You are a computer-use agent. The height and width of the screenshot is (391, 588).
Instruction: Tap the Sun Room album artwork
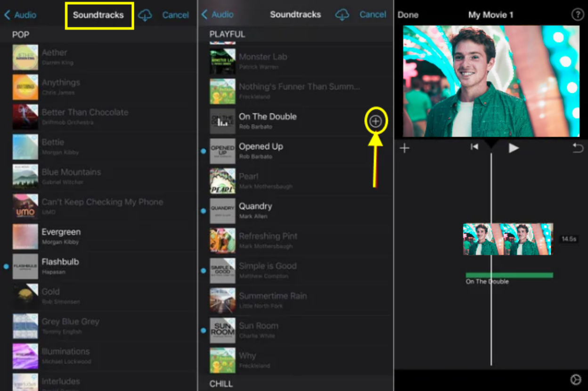(x=222, y=330)
